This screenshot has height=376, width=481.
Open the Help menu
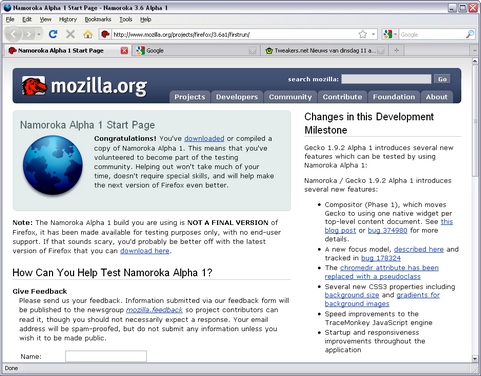tap(145, 19)
